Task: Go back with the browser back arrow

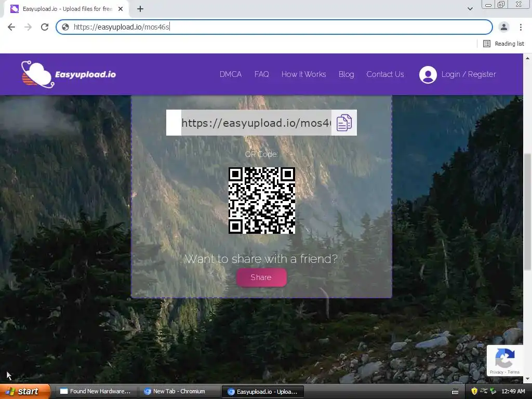Action: click(11, 27)
